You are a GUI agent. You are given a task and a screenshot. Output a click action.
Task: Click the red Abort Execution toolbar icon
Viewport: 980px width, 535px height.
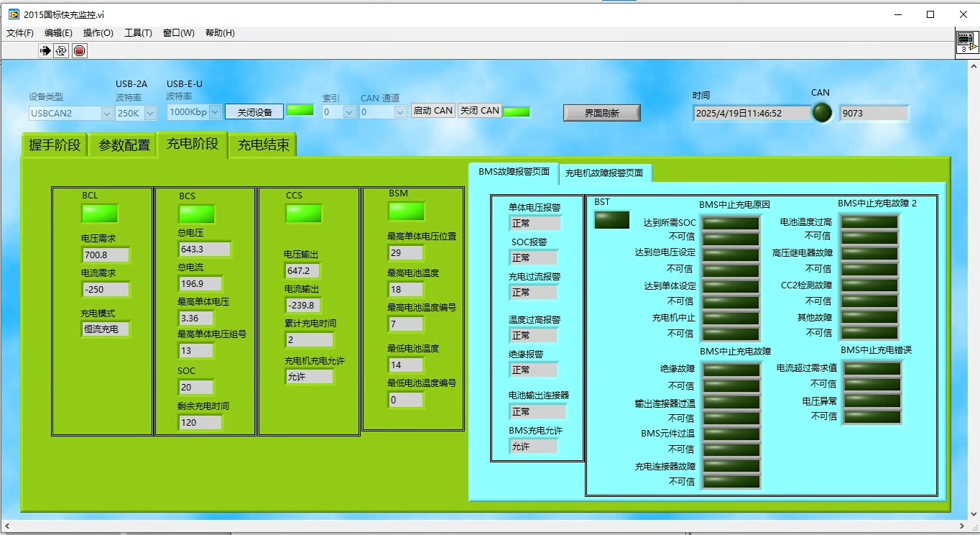click(79, 50)
